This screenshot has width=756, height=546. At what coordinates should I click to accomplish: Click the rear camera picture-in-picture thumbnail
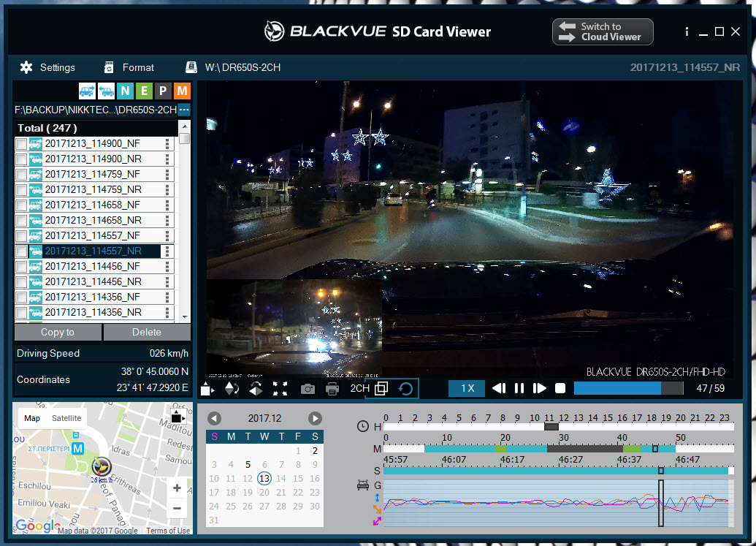294,328
